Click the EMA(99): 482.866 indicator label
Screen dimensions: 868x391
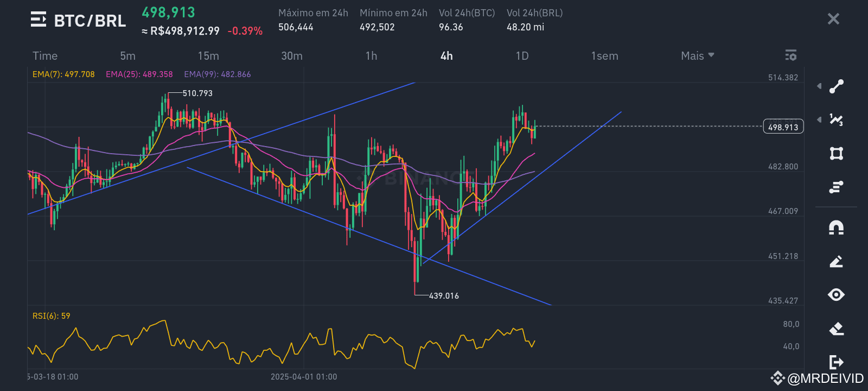tap(218, 74)
